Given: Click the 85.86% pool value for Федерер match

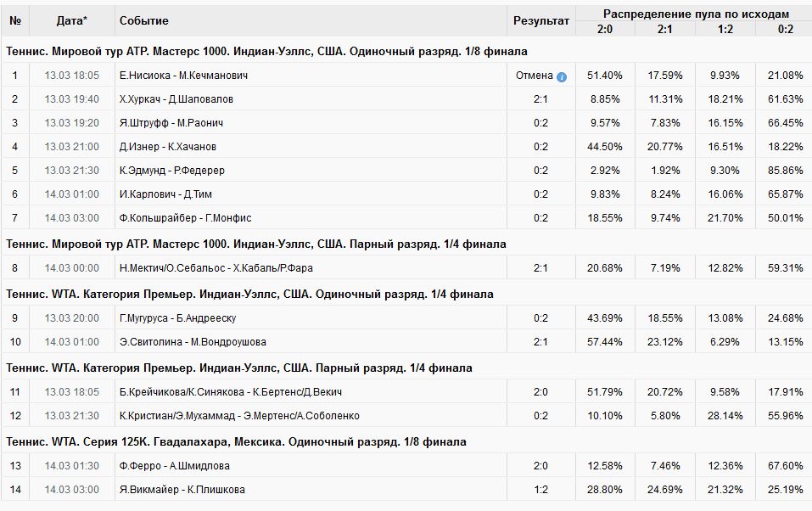Looking at the screenshot, I should [x=784, y=171].
